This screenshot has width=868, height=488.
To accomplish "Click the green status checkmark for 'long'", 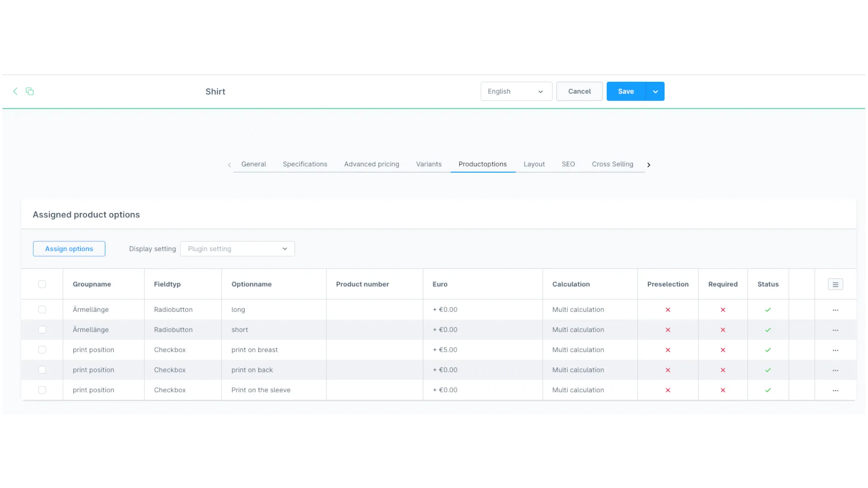I will tap(768, 310).
